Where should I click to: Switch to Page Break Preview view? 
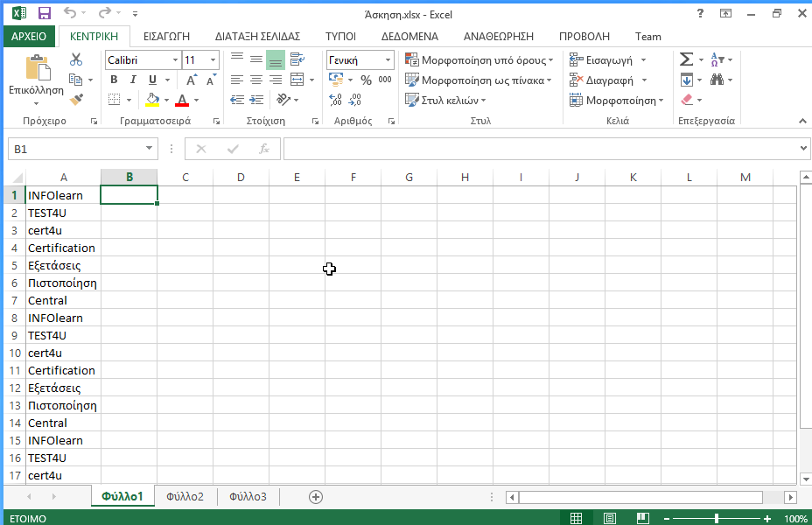click(x=642, y=518)
